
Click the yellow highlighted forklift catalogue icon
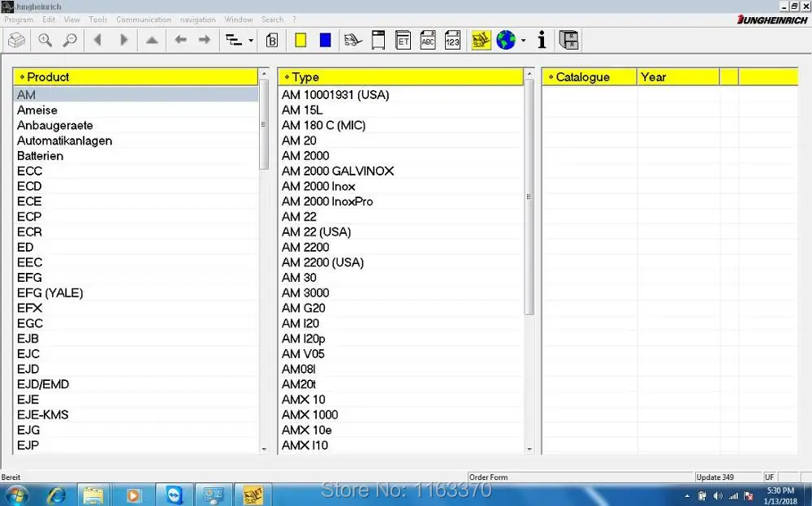click(x=481, y=40)
